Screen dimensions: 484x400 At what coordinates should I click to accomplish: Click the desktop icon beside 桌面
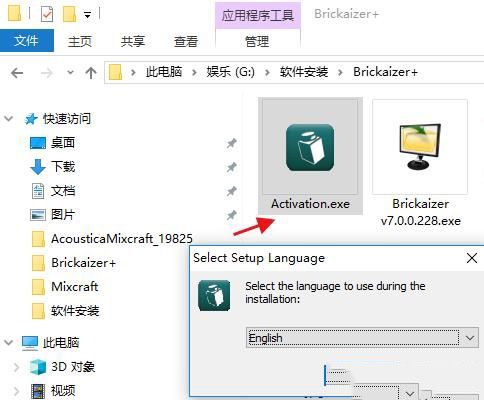click(38, 143)
